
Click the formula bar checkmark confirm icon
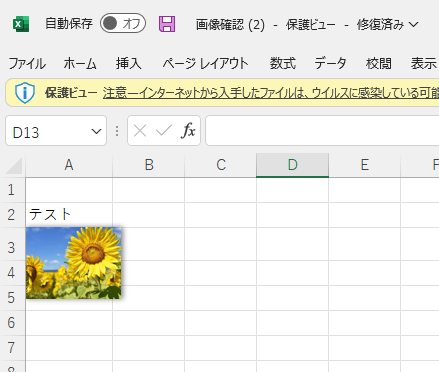pos(164,131)
